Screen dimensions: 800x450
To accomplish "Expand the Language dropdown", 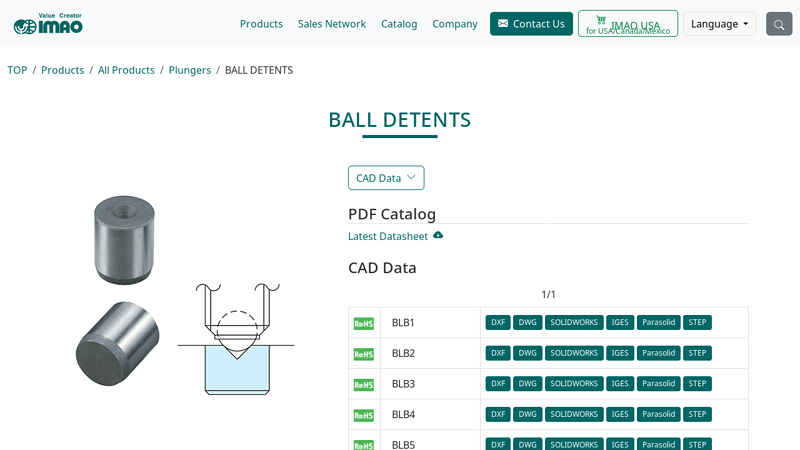I will [719, 24].
